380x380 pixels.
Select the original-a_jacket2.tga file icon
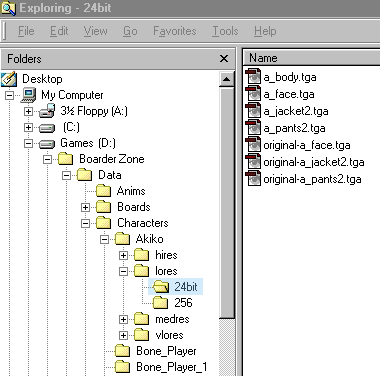pyautogui.click(x=253, y=162)
